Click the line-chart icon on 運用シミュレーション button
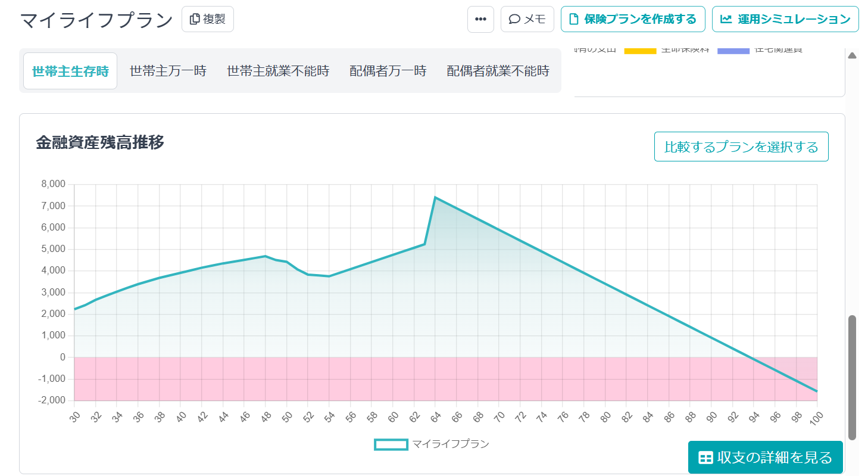 point(726,18)
